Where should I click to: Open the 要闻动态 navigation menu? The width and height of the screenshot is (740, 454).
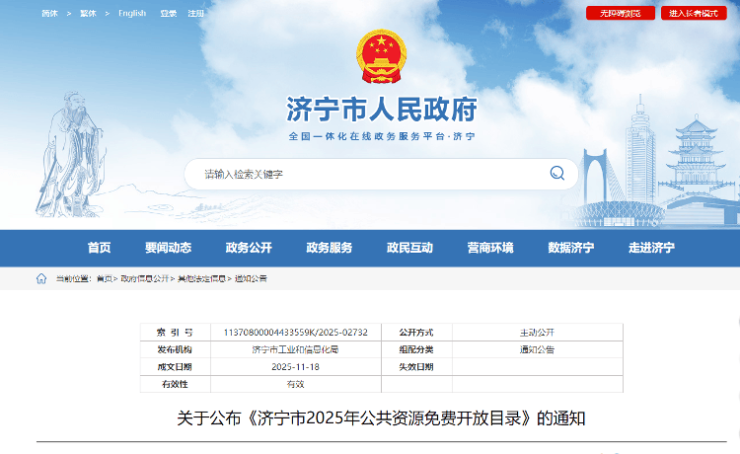pyautogui.click(x=168, y=249)
